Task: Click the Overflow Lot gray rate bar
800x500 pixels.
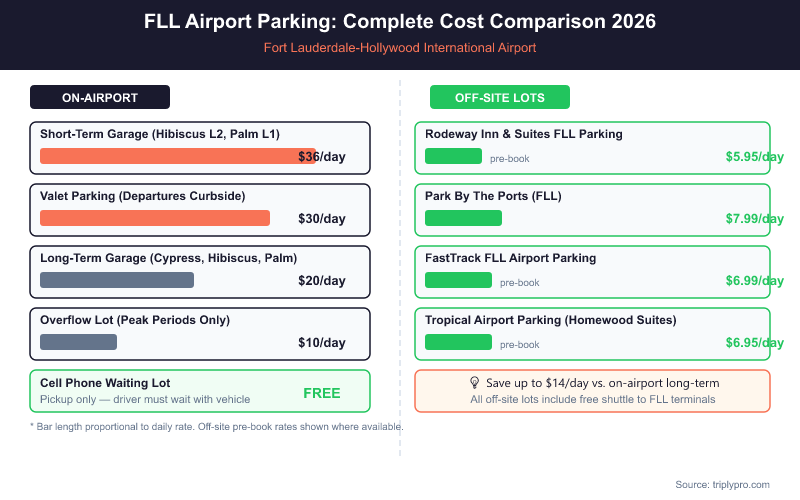Action: pos(78,342)
